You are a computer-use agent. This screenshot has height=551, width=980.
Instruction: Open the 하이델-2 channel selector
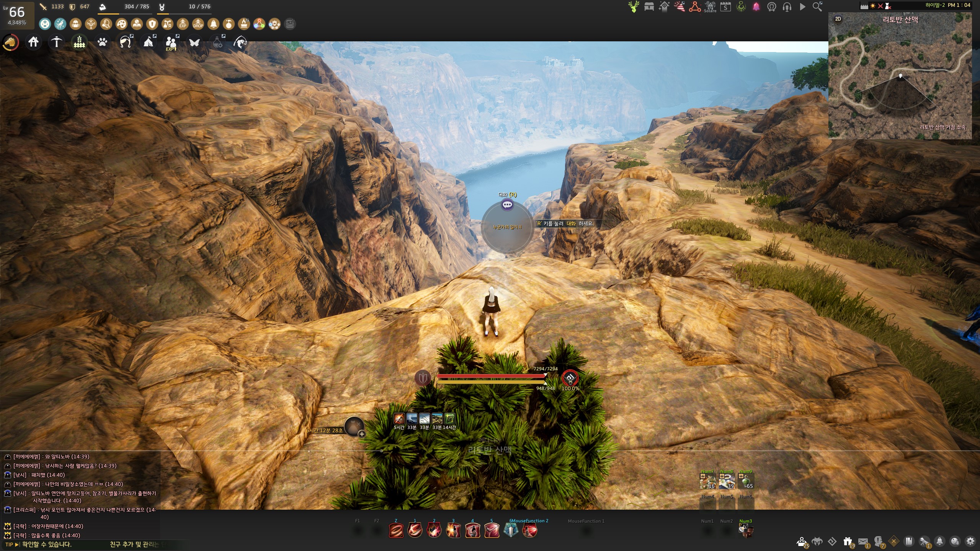[935, 5]
